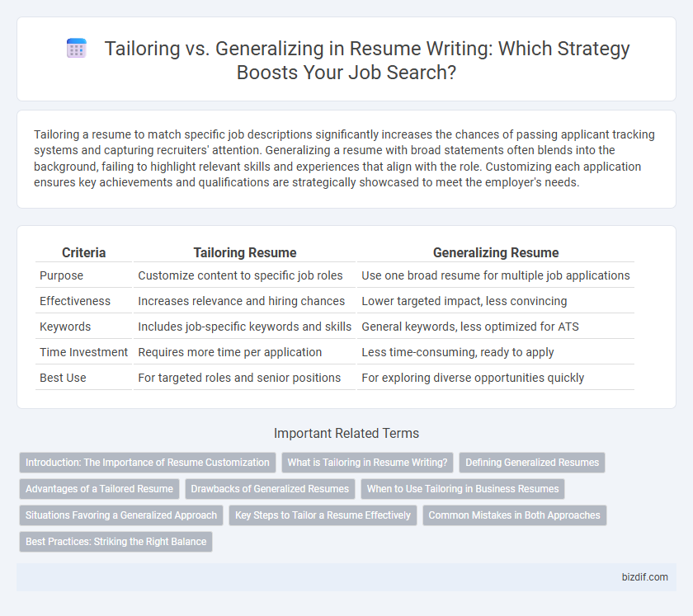Select 'Key Steps to Tailor a Resume Effectively'

pyautogui.click(x=323, y=515)
